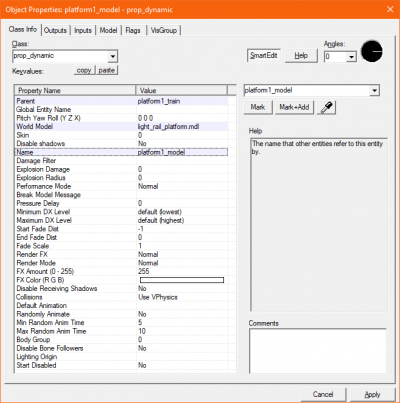Select the Max Random Anim Time row
The image size is (400, 403).
tap(122, 331)
